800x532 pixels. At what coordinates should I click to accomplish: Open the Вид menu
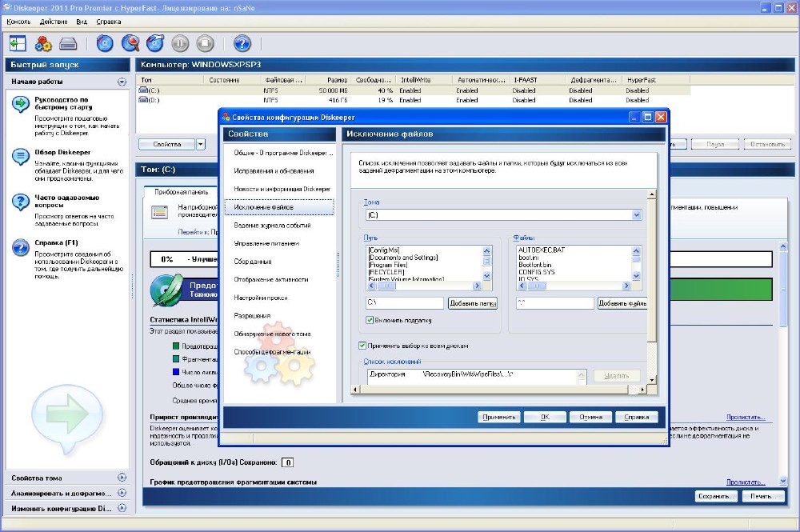point(82,22)
